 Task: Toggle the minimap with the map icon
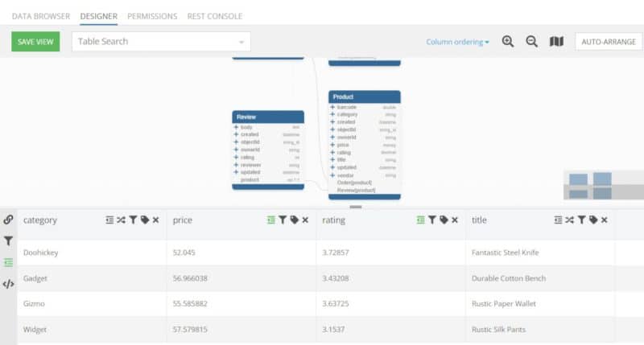pos(556,42)
